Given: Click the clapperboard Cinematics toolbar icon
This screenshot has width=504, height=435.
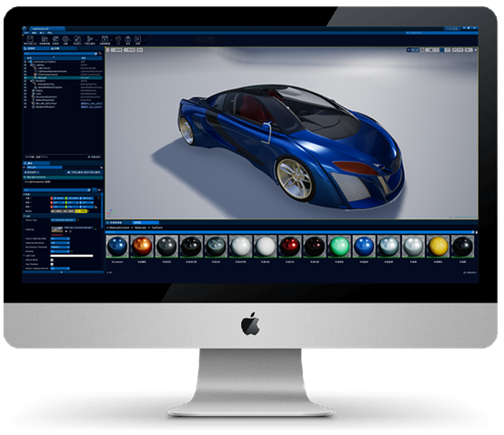Looking at the screenshot, I should point(105,39).
